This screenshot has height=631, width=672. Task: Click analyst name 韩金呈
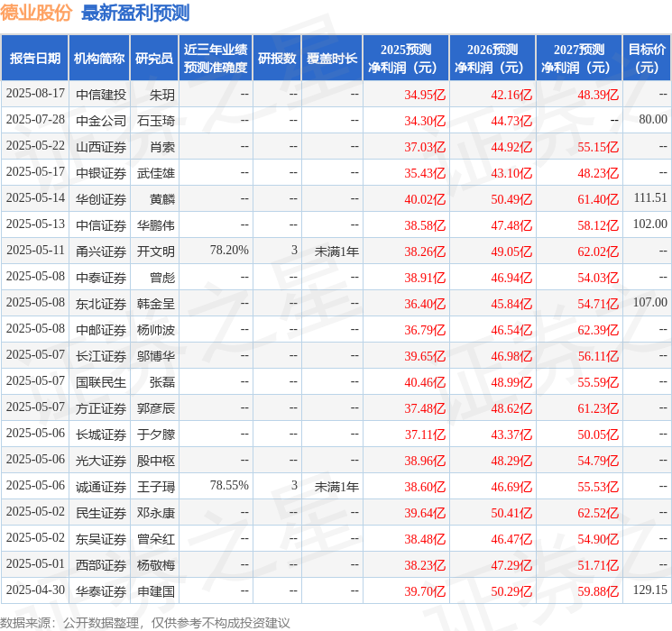click(x=155, y=303)
